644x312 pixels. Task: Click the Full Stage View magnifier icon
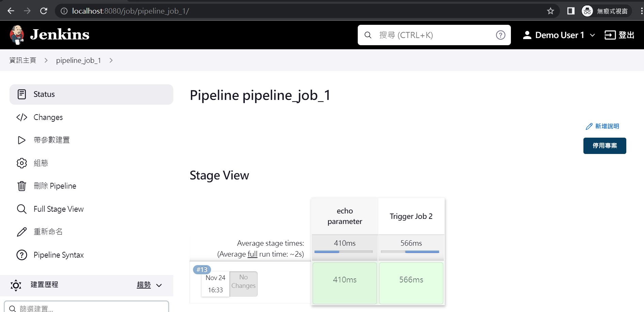(x=22, y=209)
